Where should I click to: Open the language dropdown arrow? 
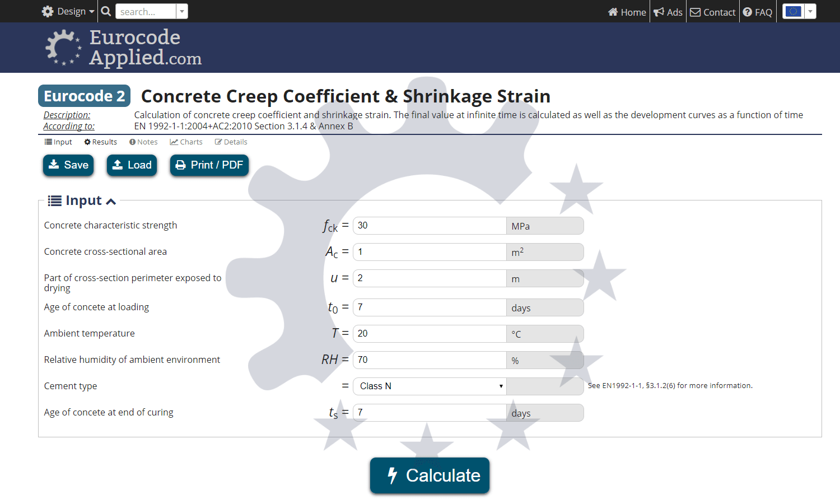810,11
